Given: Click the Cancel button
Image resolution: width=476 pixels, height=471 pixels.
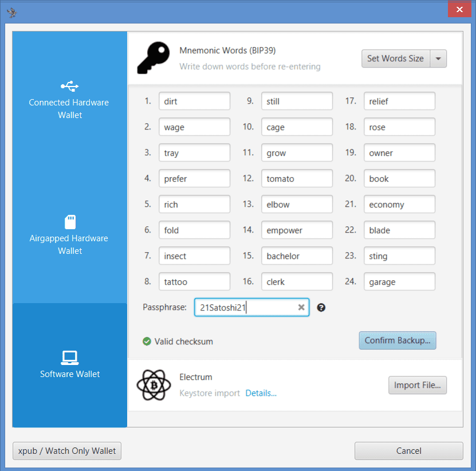Looking at the screenshot, I should coord(408,451).
